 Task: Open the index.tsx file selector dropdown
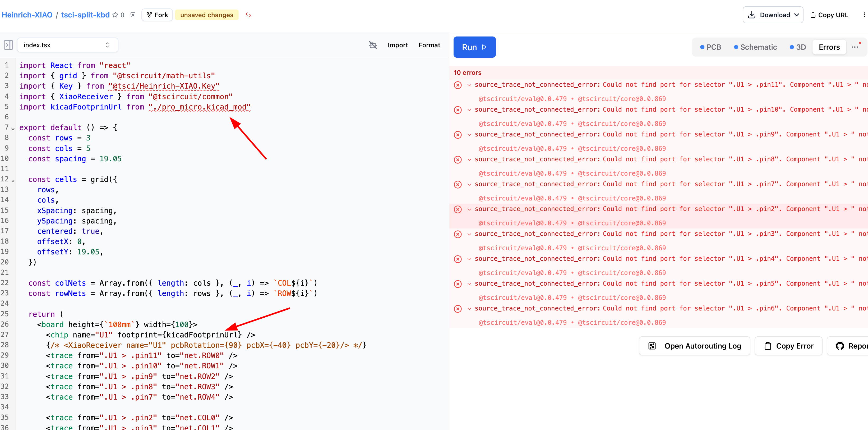[67, 45]
